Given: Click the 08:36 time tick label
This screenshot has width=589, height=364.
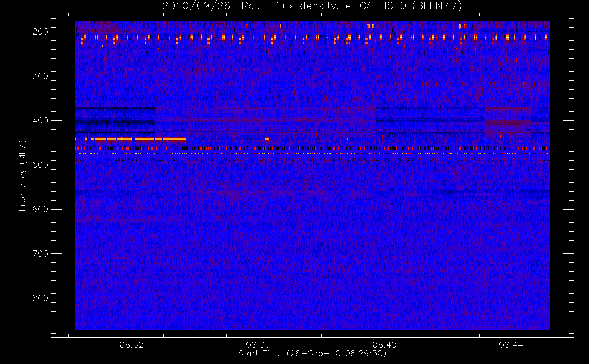Looking at the screenshot, I should (258, 344).
